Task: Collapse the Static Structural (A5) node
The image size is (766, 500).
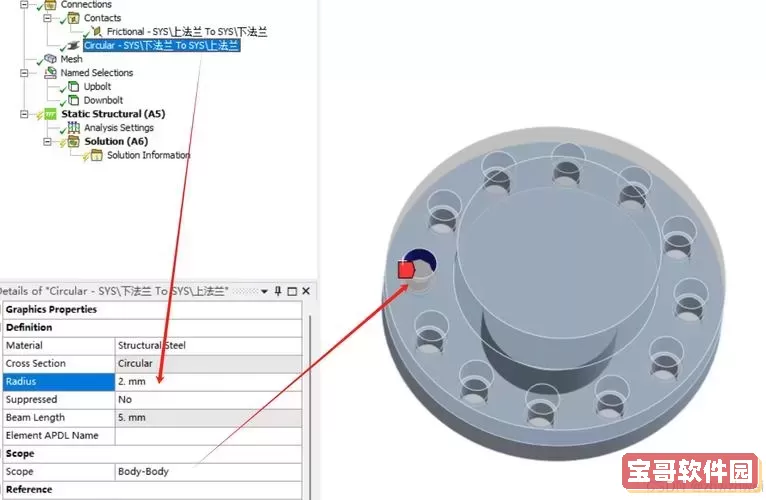Action: [24, 114]
